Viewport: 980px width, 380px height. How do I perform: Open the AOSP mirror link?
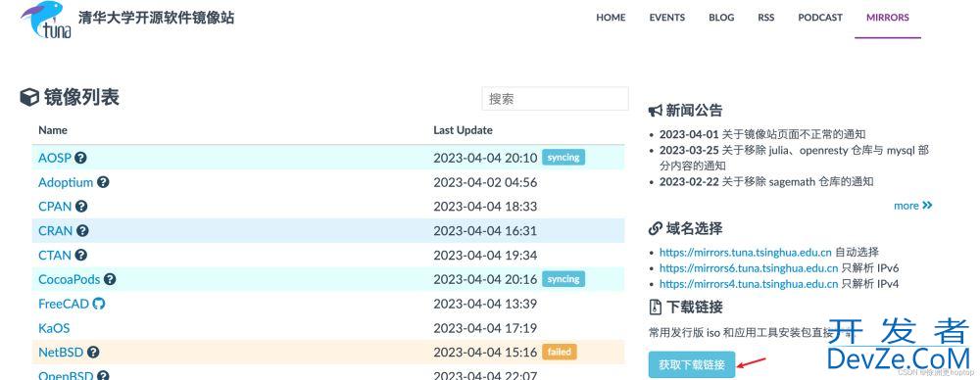pos(55,158)
